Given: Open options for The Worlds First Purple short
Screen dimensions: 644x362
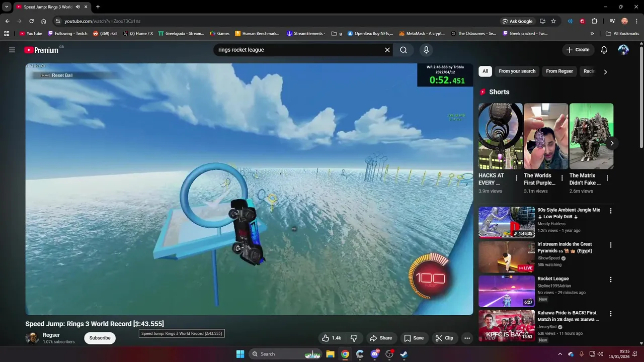Looking at the screenshot, I should pos(561,178).
